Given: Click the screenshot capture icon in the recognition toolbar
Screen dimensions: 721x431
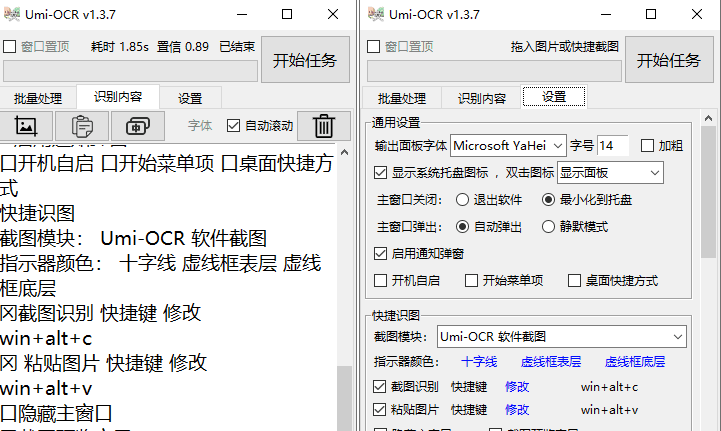Looking at the screenshot, I should click(x=26, y=126).
